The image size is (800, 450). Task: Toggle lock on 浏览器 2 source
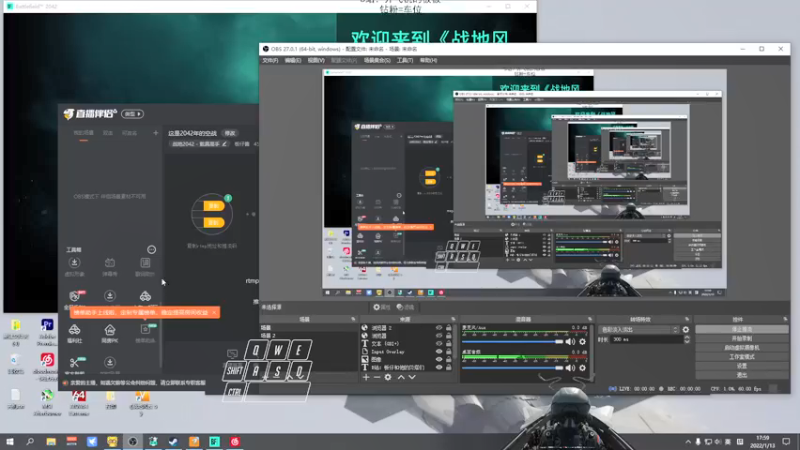448,328
